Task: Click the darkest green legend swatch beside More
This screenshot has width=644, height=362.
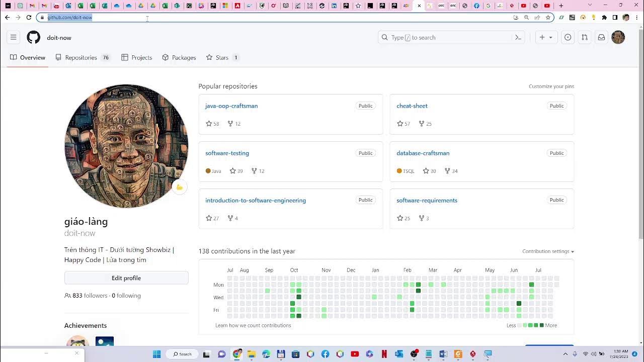Action: click(x=541, y=325)
